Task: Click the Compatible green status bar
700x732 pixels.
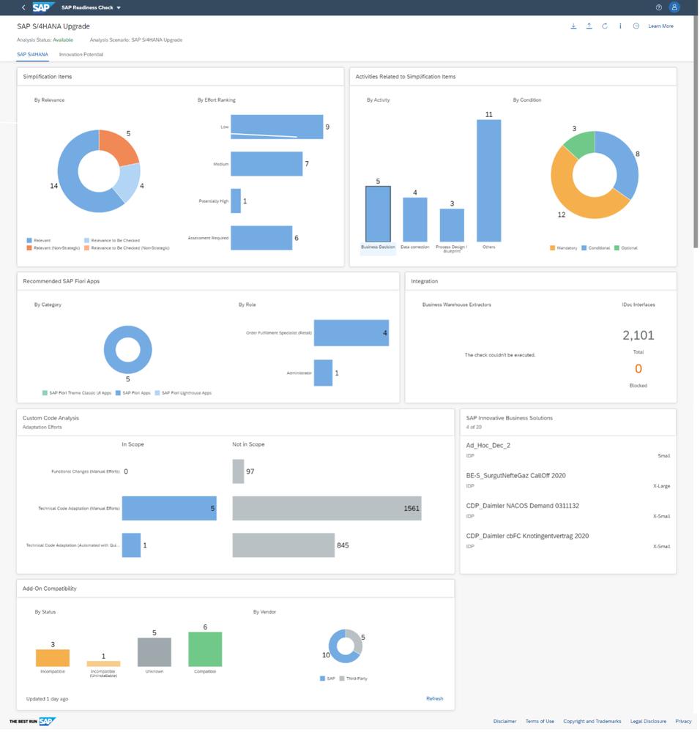Action: point(205,649)
